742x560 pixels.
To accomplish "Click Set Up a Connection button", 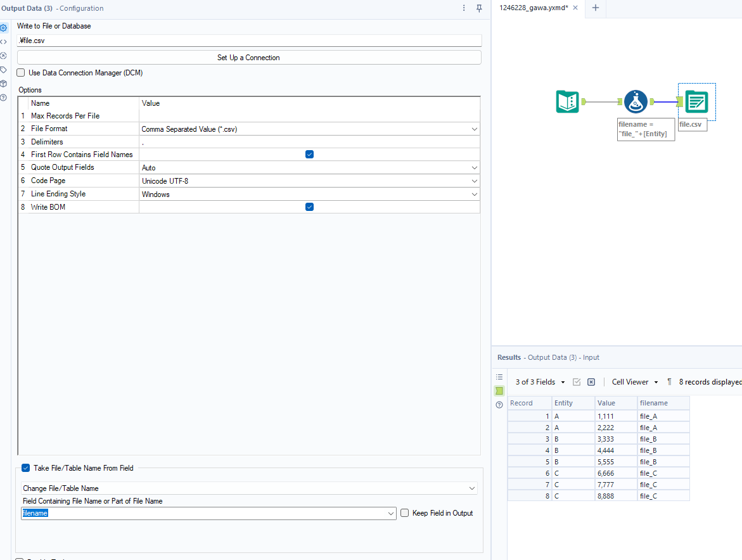I will [248, 58].
